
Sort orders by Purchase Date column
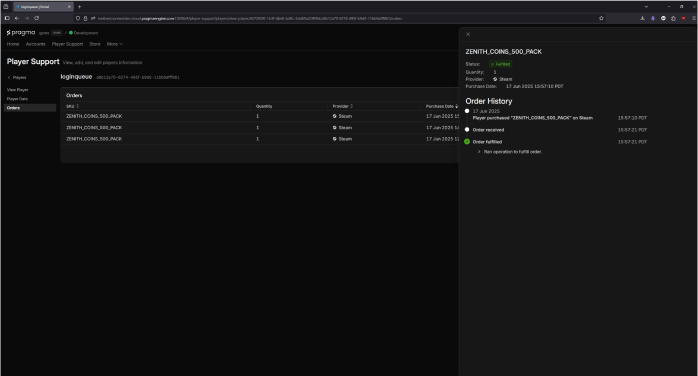click(442, 106)
